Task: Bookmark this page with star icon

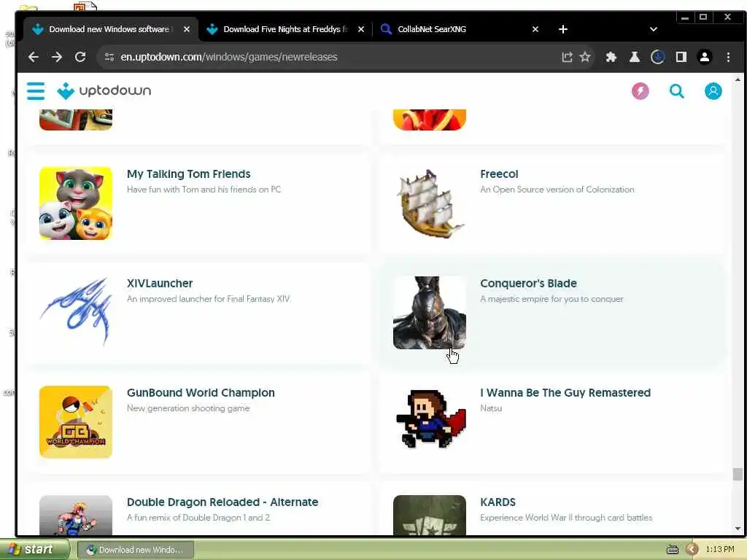Action: click(585, 57)
